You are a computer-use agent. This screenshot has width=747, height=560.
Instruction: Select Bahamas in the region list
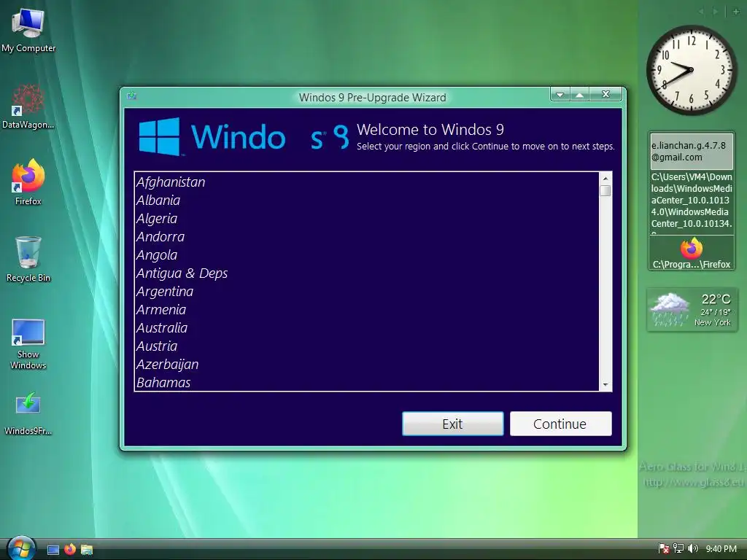pos(366,382)
